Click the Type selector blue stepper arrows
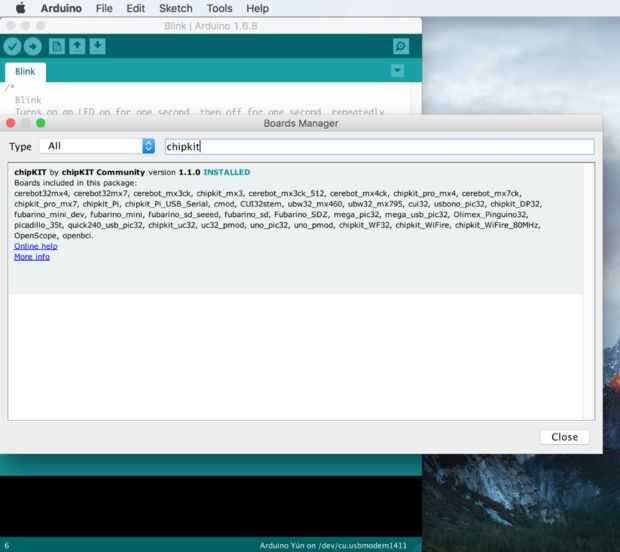 pyautogui.click(x=149, y=146)
